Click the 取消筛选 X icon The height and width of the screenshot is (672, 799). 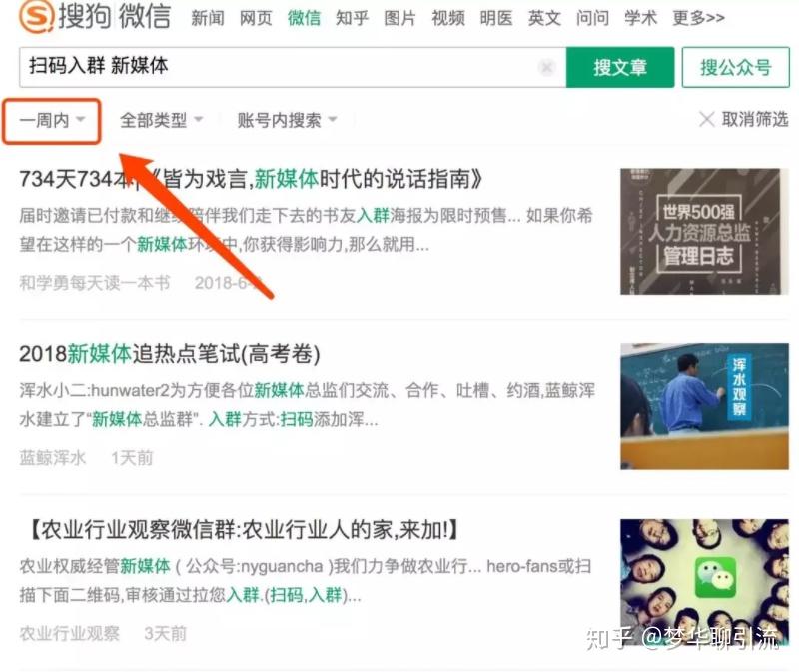(x=706, y=120)
